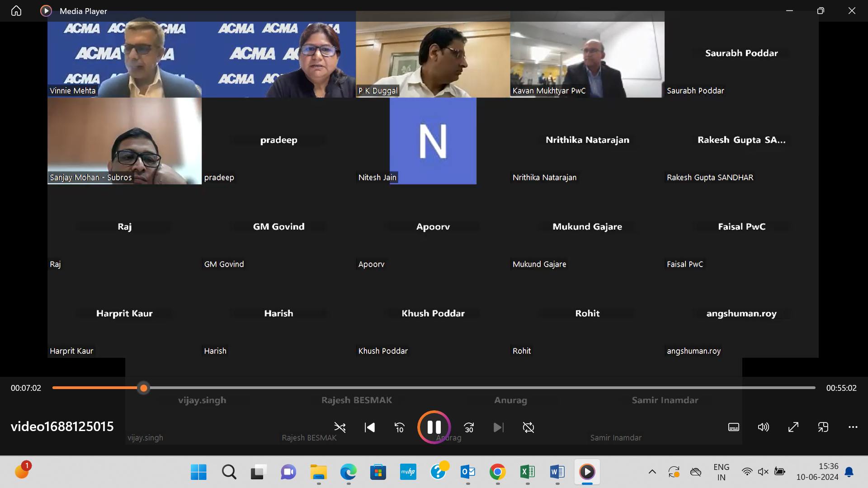Open the volume control
Viewport: 868px width, 488px height.
pos(763,427)
